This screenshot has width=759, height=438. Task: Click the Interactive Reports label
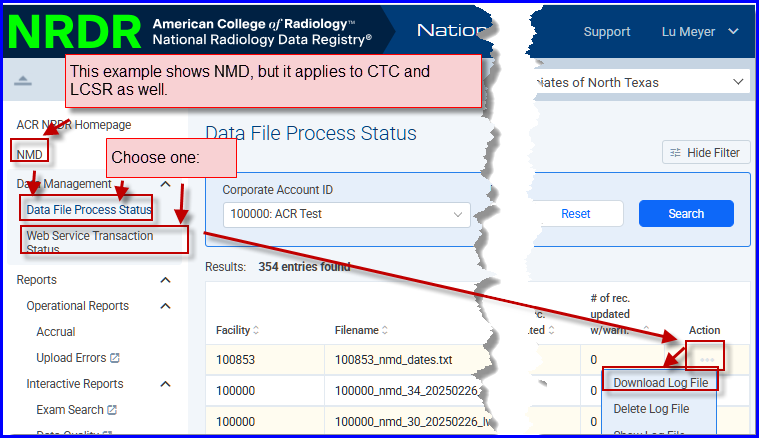75,384
